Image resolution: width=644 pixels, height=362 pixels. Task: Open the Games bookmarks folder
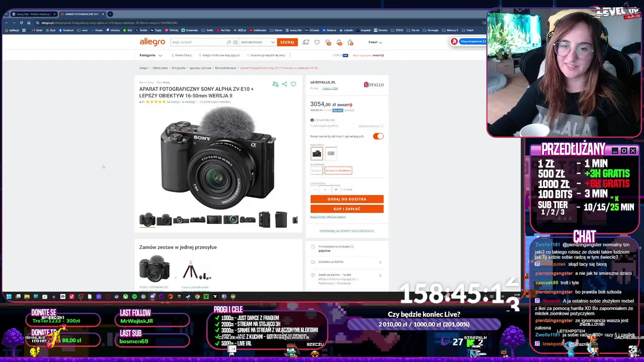(x=276, y=30)
